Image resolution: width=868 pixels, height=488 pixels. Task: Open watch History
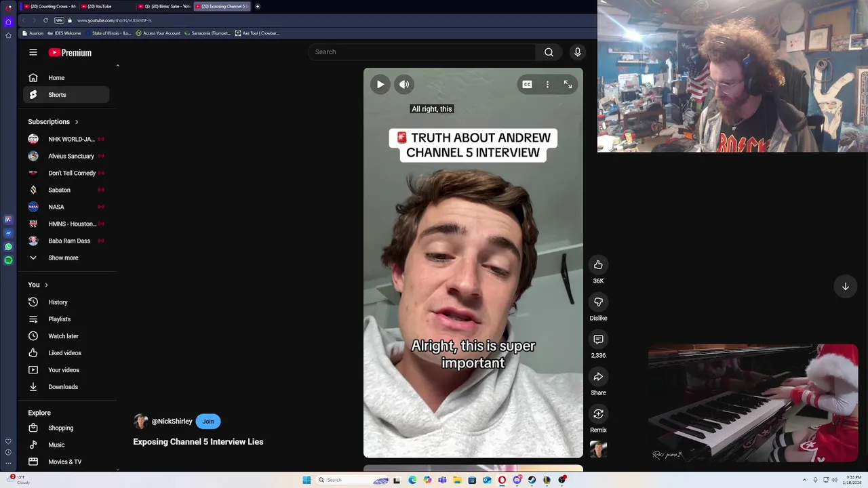(x=66, y=302)
